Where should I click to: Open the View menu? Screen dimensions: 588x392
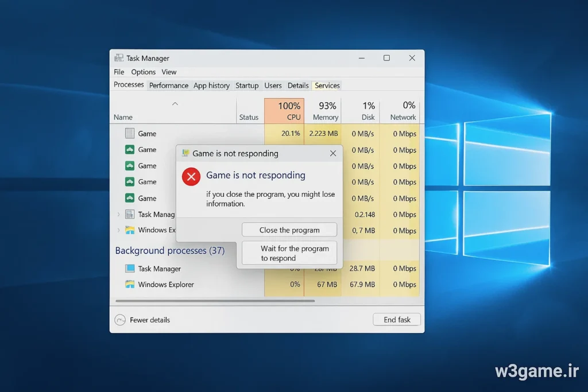[x=169, y=72]
